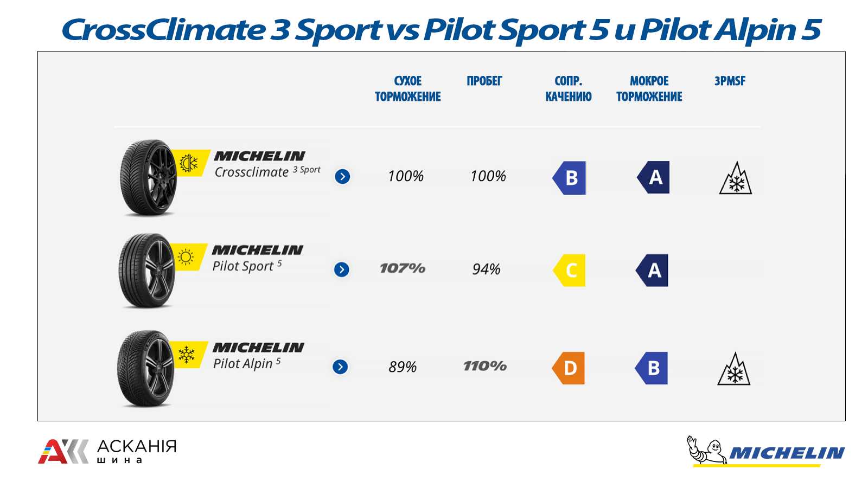The image size is (868, 488).
Task: Select the ПРОБЕГ column header
Action: pyautogui.click(x=484, y=81)
